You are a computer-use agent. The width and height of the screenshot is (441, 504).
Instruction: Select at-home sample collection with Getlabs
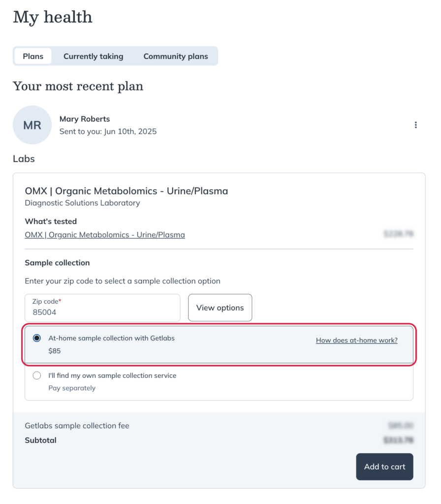36,338
